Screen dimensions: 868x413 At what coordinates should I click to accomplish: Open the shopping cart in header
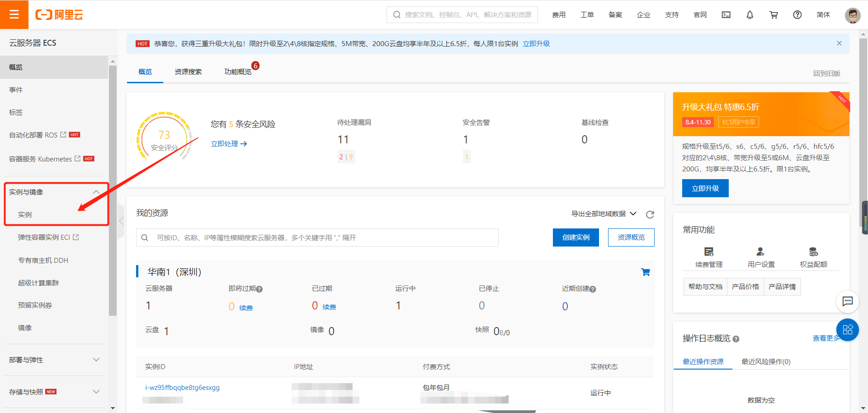(774, 15)
